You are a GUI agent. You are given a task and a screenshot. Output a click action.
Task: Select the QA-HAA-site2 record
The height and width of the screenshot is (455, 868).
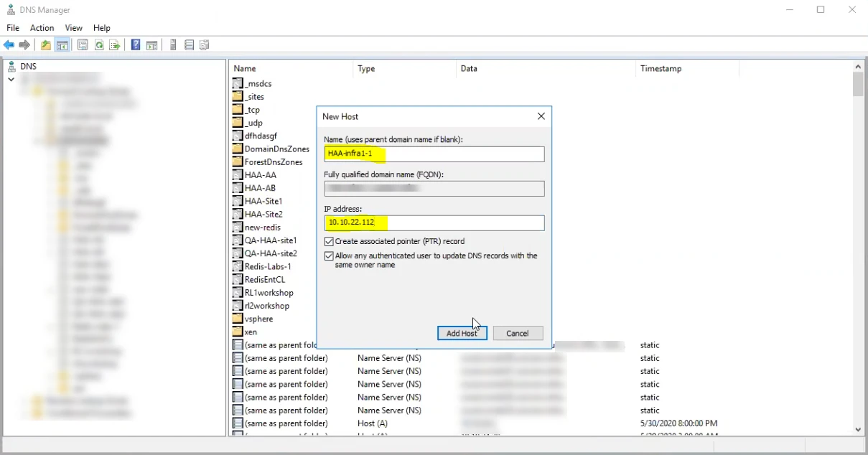click(x=265, y=253)
